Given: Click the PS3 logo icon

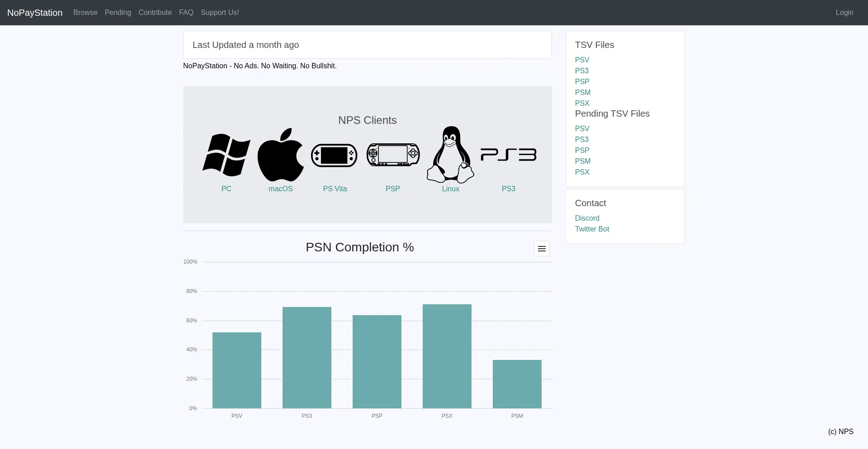Looking at the screenshot, I should click(x=508, y=155).
